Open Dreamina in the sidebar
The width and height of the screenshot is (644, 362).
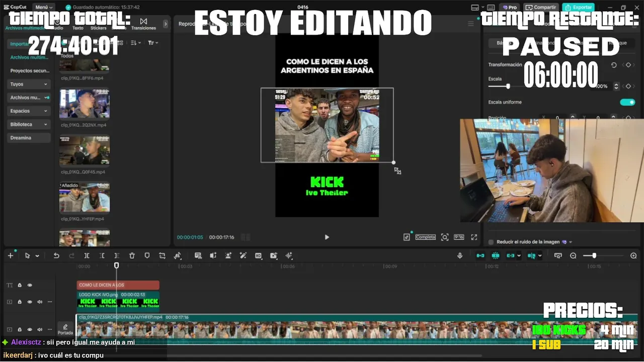tap(29, 138)
